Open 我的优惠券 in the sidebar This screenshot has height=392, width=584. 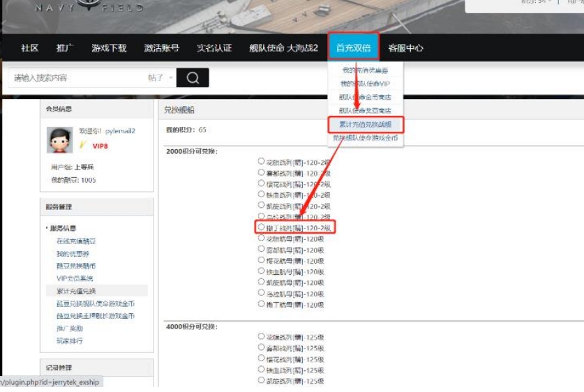[73, 253]
